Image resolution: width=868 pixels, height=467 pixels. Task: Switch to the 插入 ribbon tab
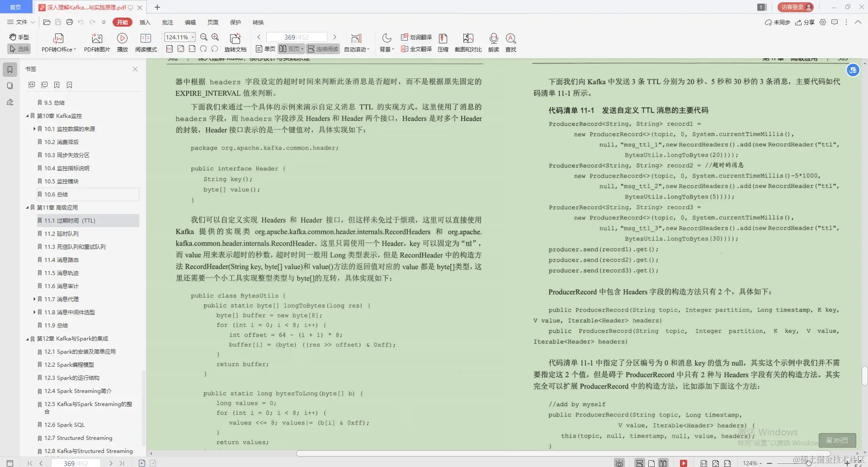145,22
